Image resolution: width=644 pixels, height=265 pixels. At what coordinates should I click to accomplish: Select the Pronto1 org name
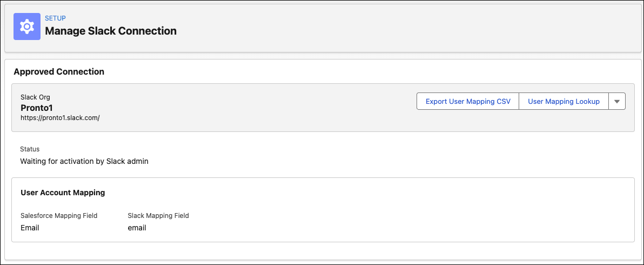pyautogui.click(x=37, y=108)
